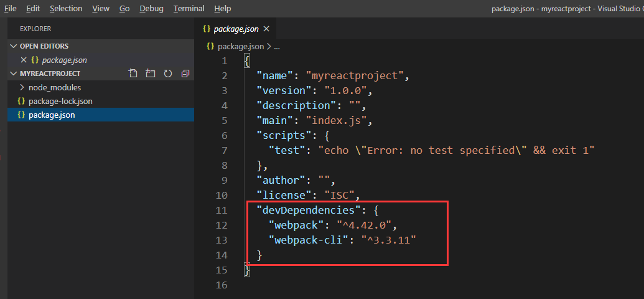This screenshot has height=299, width=644.
Task: Click the New Folder icon in explorer
Action: pos(151,74)
